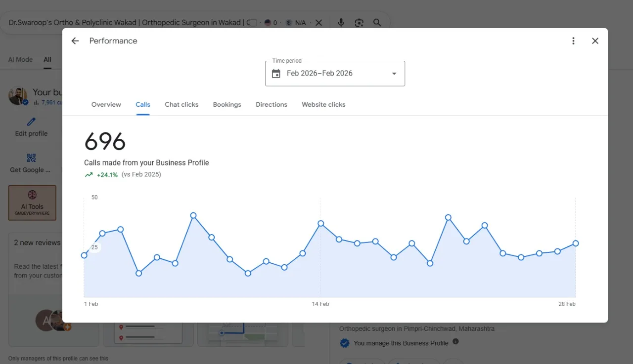Close the Performance dialog

tap(595, 41)
